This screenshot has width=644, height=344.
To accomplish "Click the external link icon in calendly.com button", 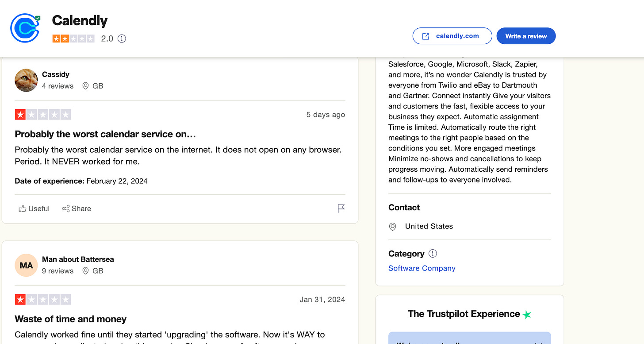I will tap(425, 36).
